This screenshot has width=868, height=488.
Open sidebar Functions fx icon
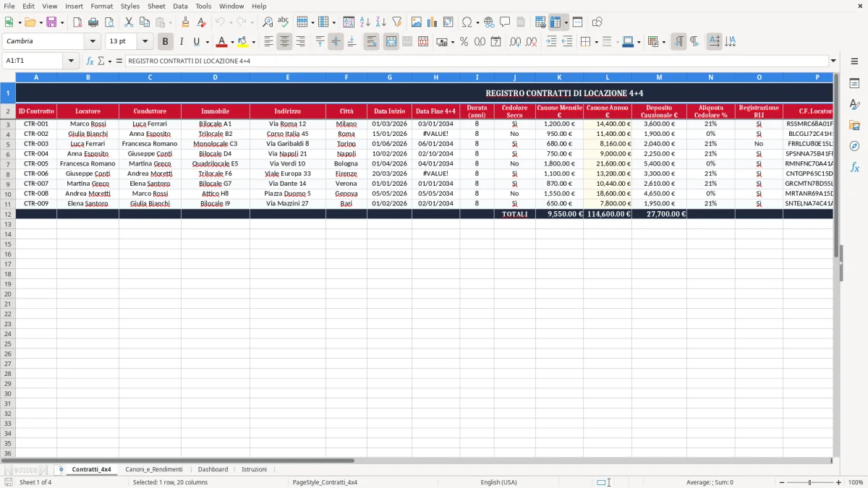[x=854, y=167]
